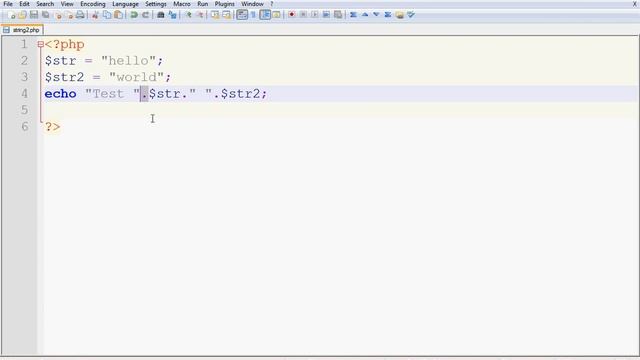Open the File menu

click(8, 4)
